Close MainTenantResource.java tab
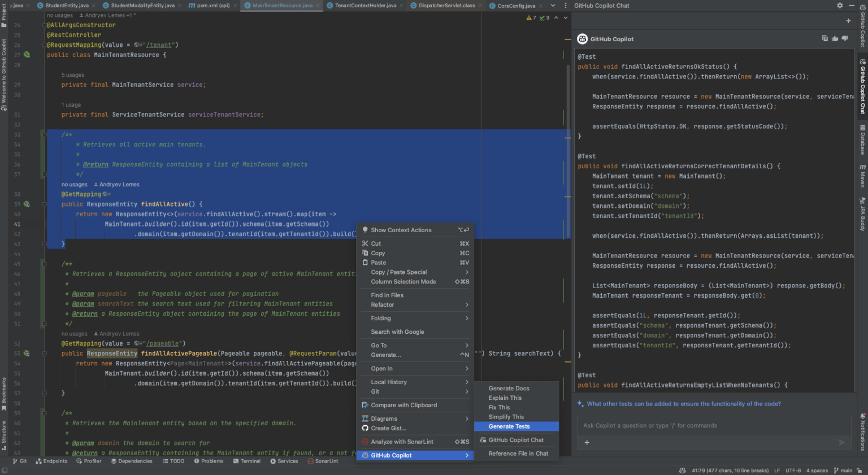868x475 pixels. (318, 5)
